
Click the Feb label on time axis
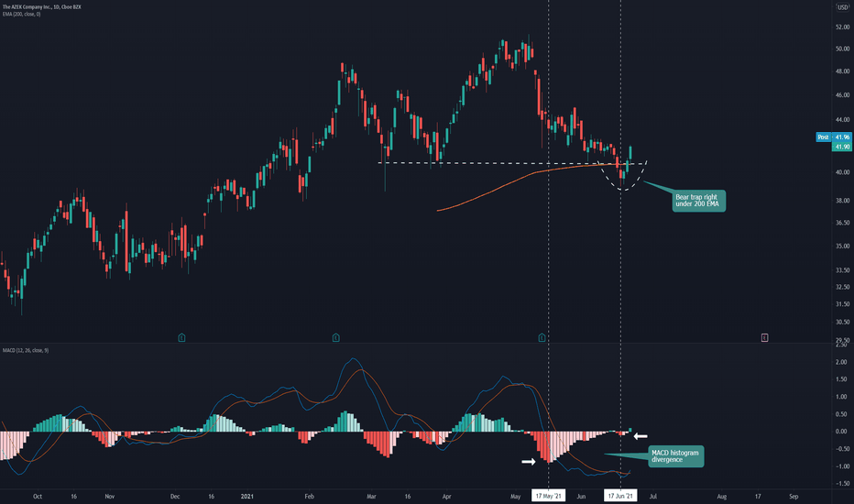pos(310,497)
